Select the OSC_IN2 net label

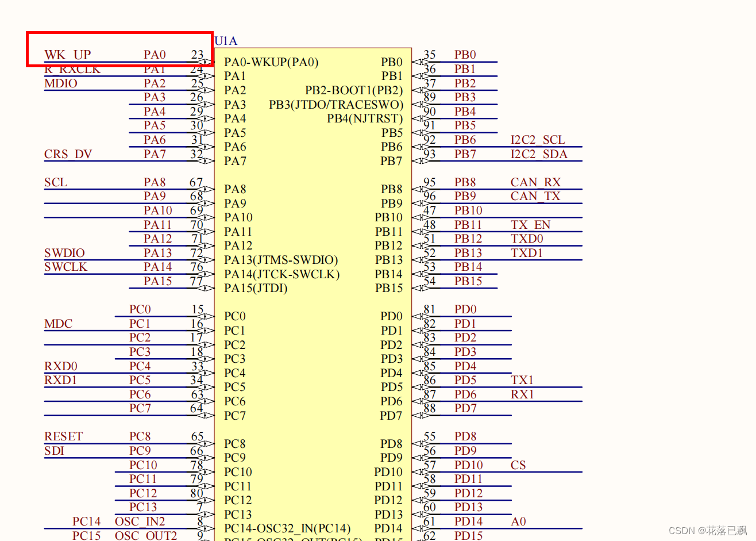(140, 521)
